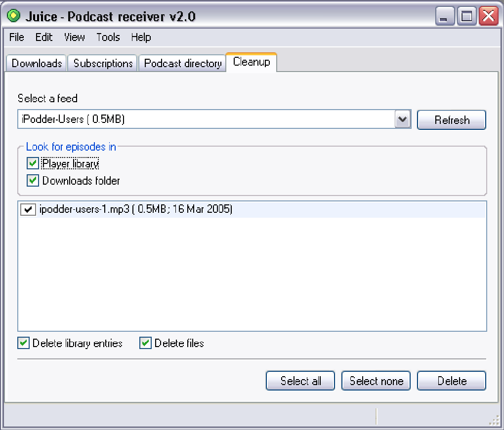Screen dimensions: 504x430
Task: Uncheck the ipodder-users-1.mp3 episode checkbox
Action: point(27,210)
